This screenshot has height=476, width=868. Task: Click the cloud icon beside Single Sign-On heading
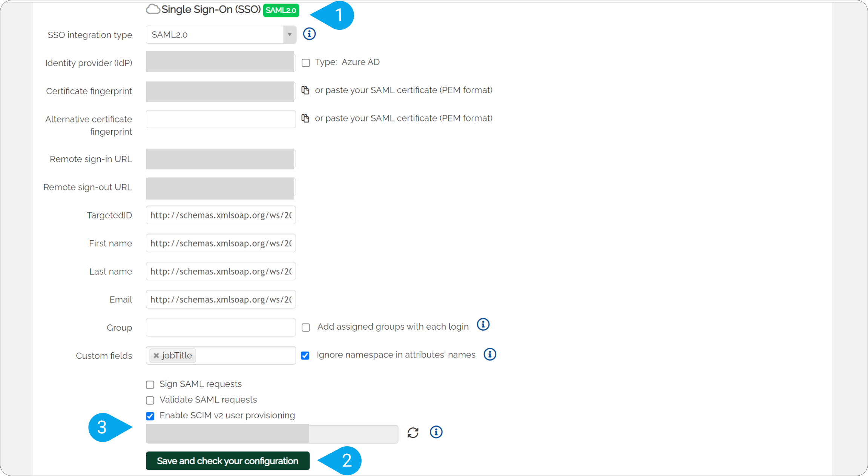pyautogui.click(x=153, y=9)
